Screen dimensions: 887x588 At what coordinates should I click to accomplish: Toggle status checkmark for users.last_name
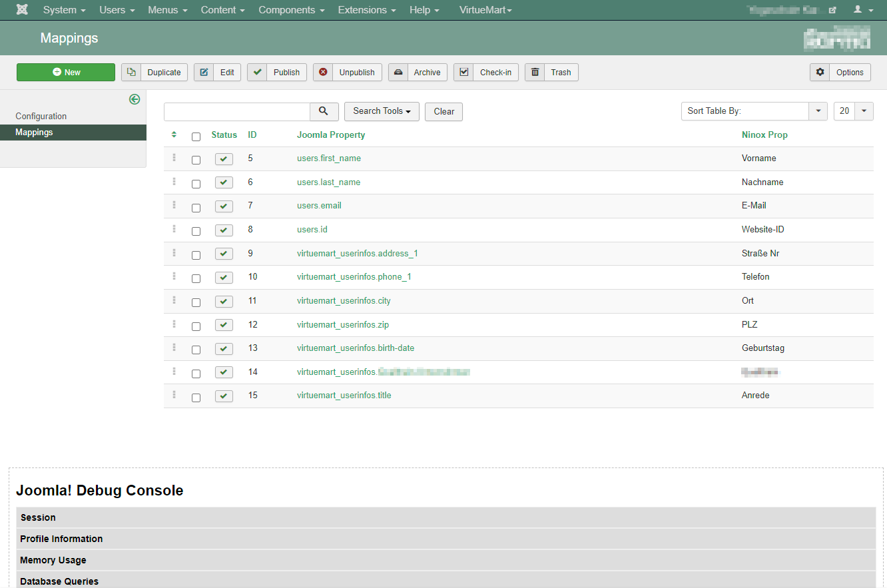(224, 182)
